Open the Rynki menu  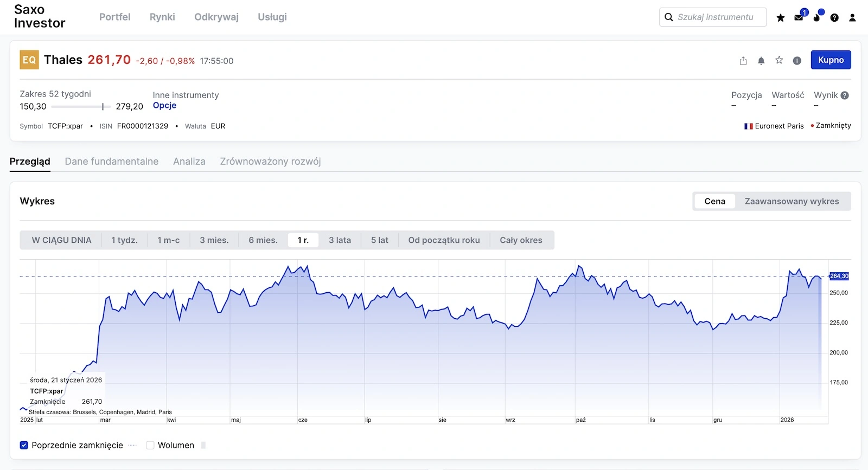point(162,17)
